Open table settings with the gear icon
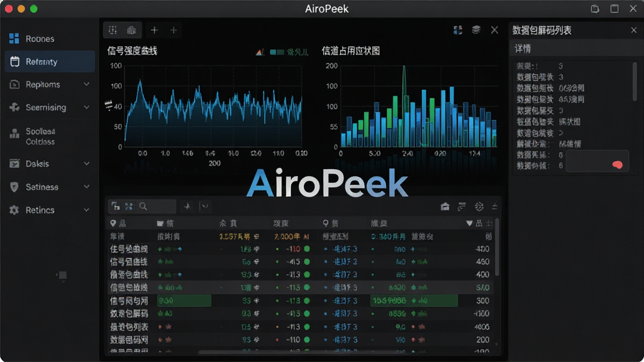Viewport: 644px width, 362px height. (479, 206)
